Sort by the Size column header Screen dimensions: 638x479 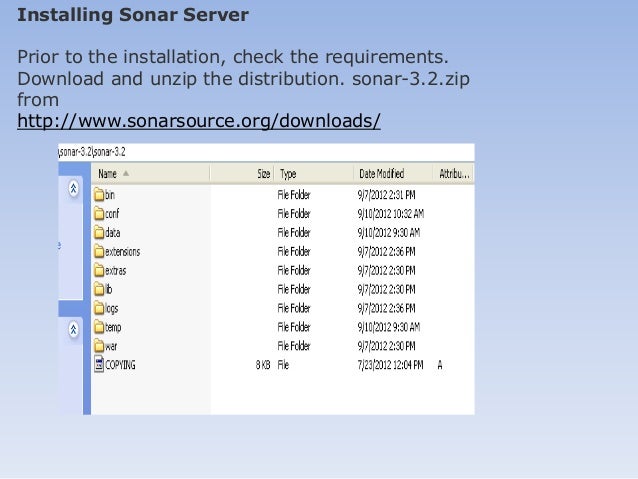(x=243, y=174)
